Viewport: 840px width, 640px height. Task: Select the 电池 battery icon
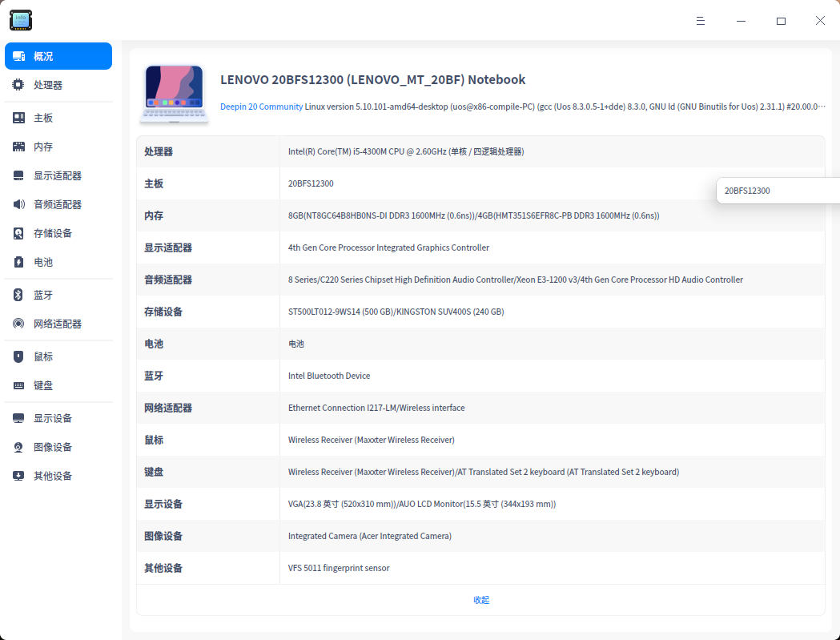[18, 261]
